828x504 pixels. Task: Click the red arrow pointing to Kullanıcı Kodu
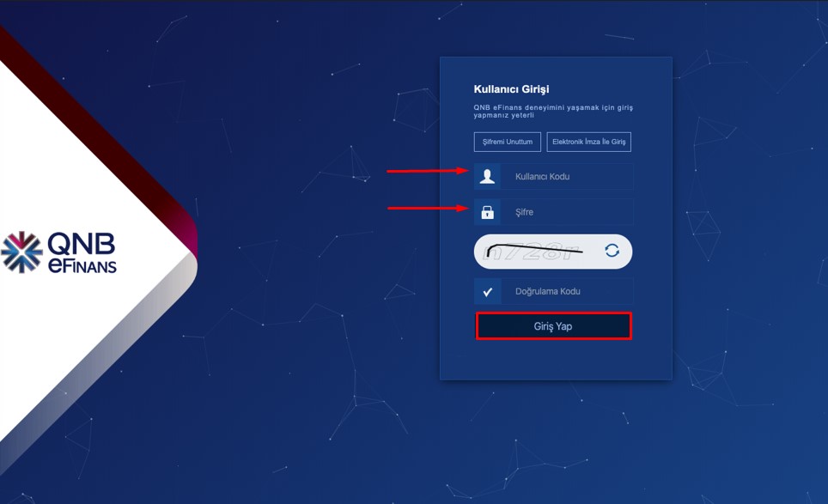[x=428, y=171]
